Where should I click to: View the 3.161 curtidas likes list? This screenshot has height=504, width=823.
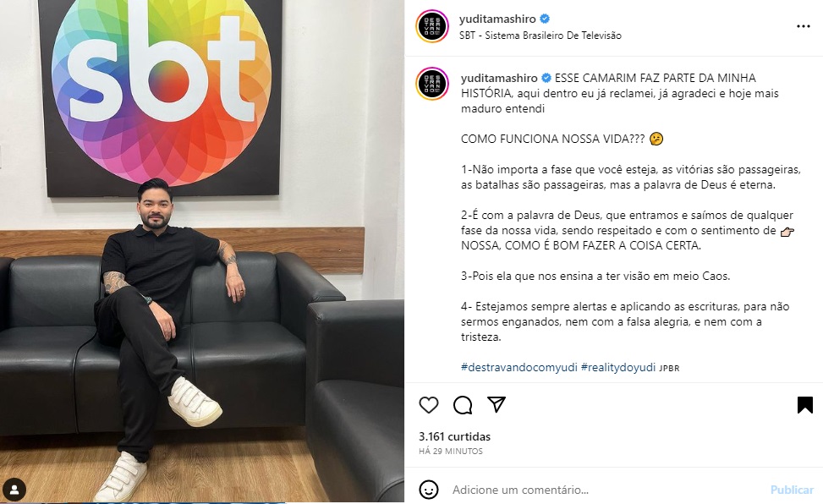[454, 436]
